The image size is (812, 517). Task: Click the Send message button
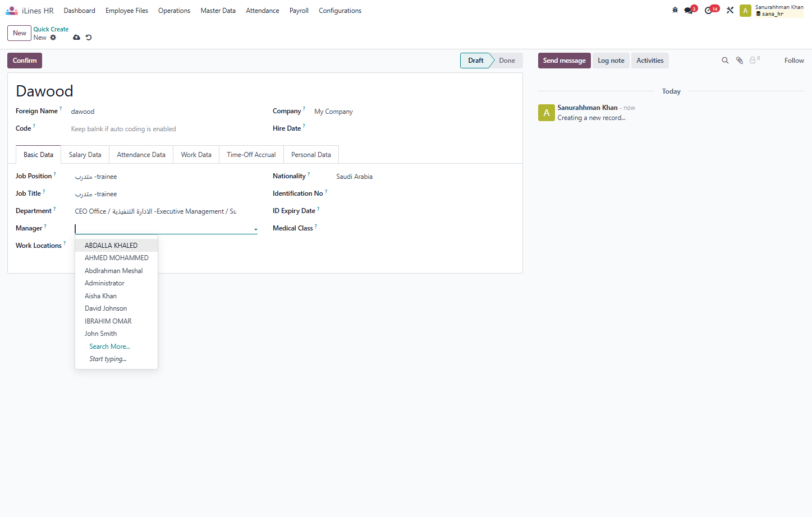[x=564, y=61]
